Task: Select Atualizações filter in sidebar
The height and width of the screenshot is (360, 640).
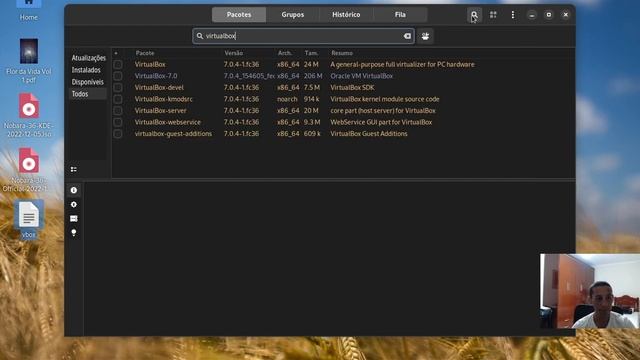Action: tap(89, 58)
